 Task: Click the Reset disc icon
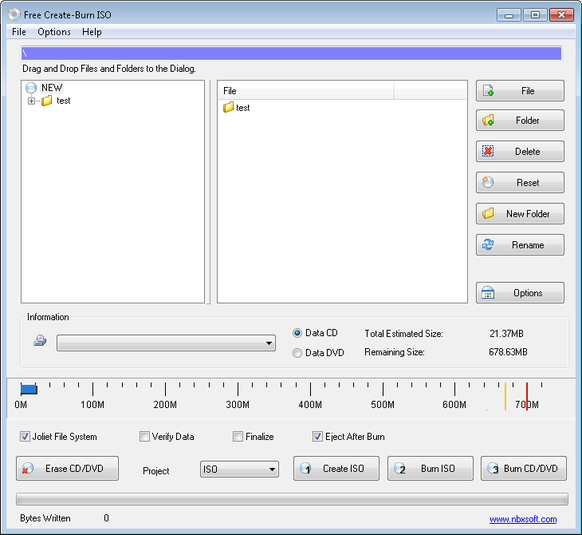tap(488, 182)
